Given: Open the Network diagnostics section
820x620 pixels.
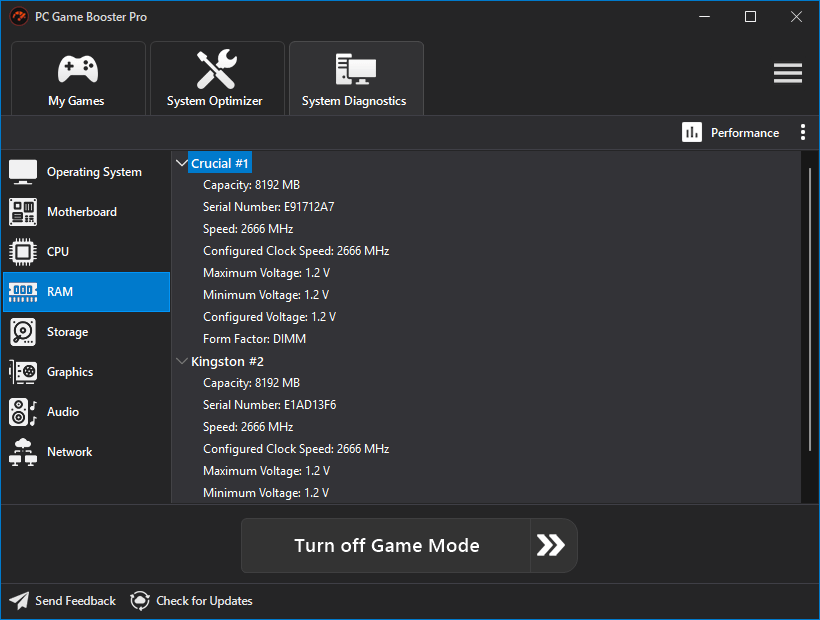Looking at the screenshot, I should (86, 452).
